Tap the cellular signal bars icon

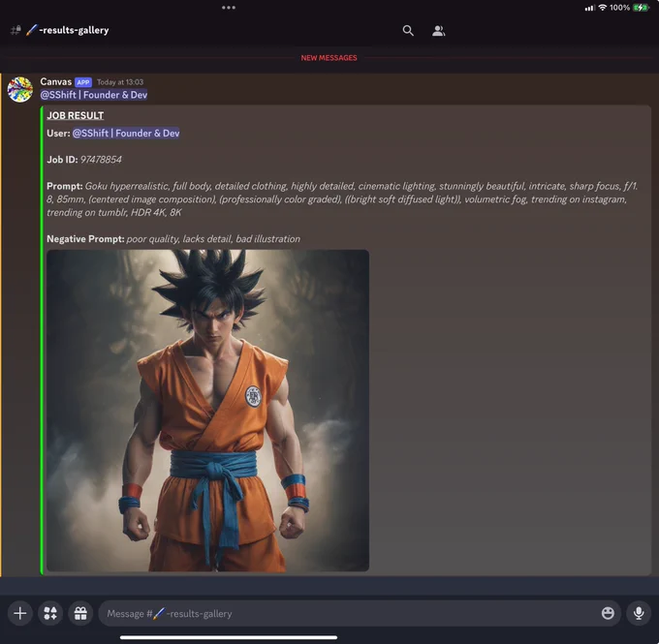coord(589,8)
